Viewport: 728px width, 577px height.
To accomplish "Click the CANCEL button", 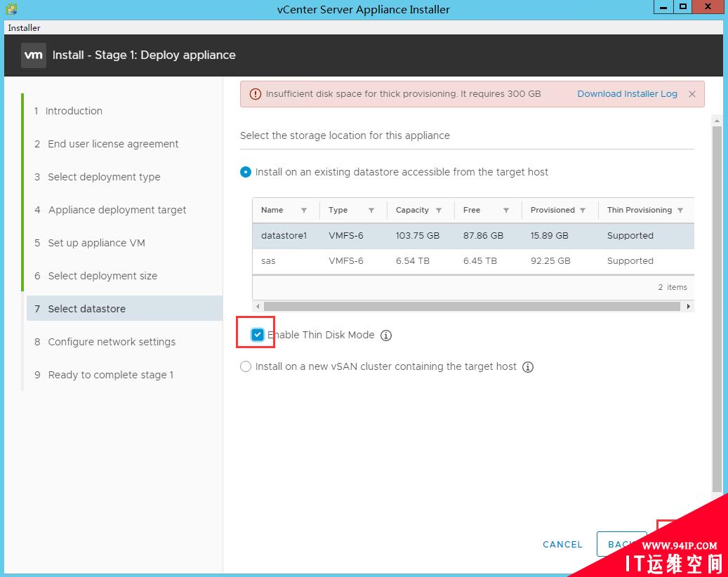I will click(562, 545).
